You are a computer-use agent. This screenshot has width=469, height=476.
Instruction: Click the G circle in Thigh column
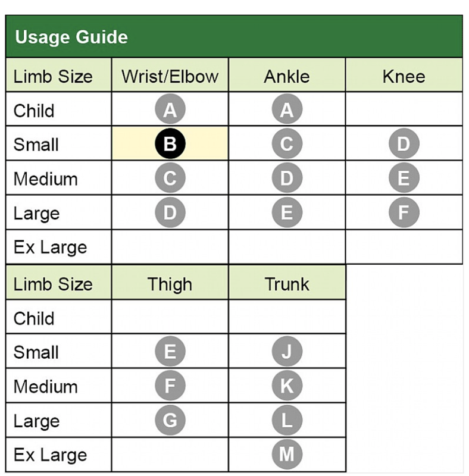coord(170,421)
